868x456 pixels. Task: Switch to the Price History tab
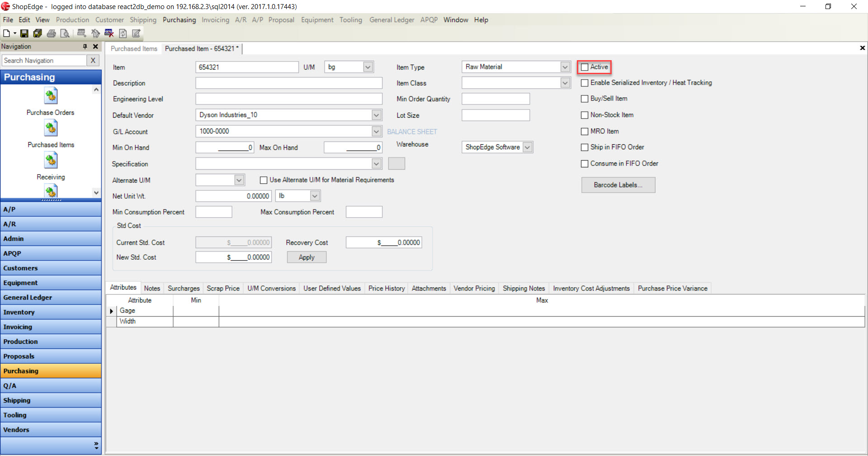387,288
